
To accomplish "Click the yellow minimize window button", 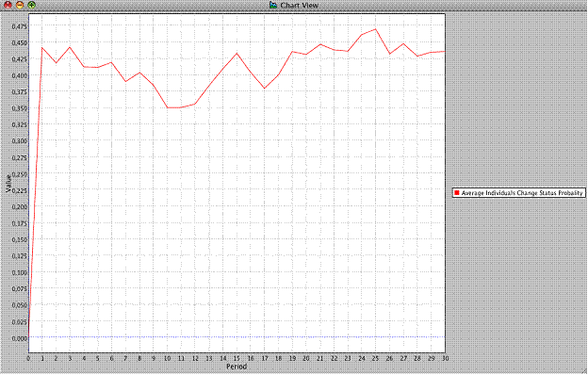I will point(20,5).
